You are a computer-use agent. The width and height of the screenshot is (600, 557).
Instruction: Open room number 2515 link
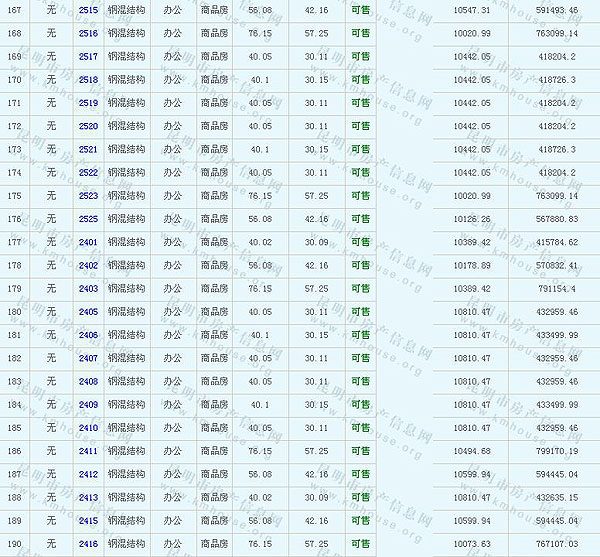(x=88, y=9)
